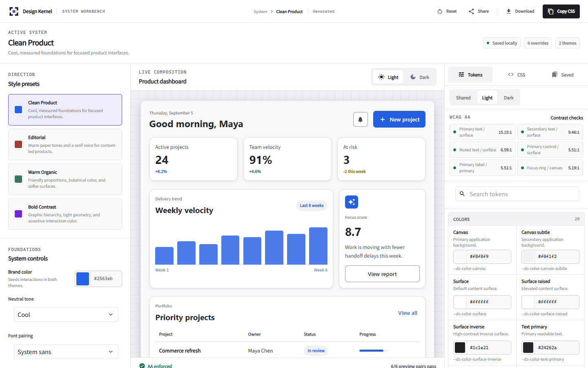This screenshot has height=368, width=588.
Task: Click the Maya Chen owner cell
Action: 261,351
